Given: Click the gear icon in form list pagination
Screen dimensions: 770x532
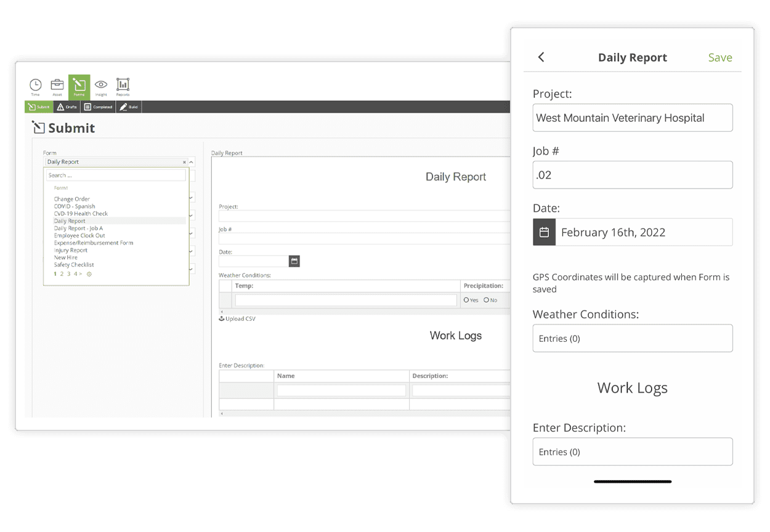Looking at the screenshot, I should [x=89, y=274].
